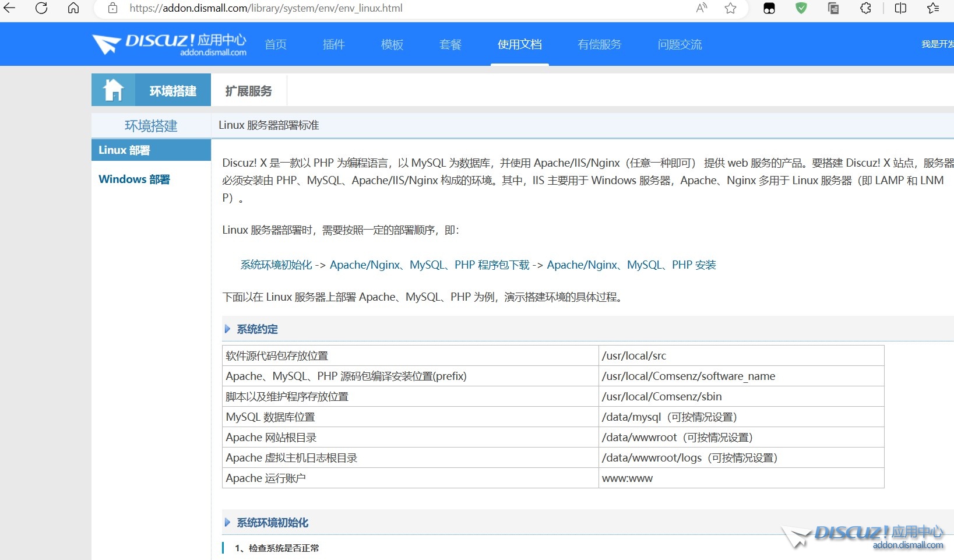954x560 pixels.
Task: Open the Favorites list icon
Action: click(933, 8)
